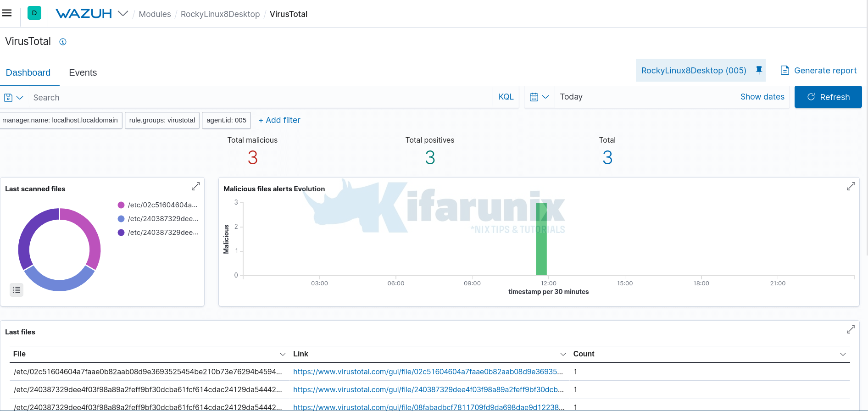868x411 pixels.
Task: Click Add filter
Action: 279,120
